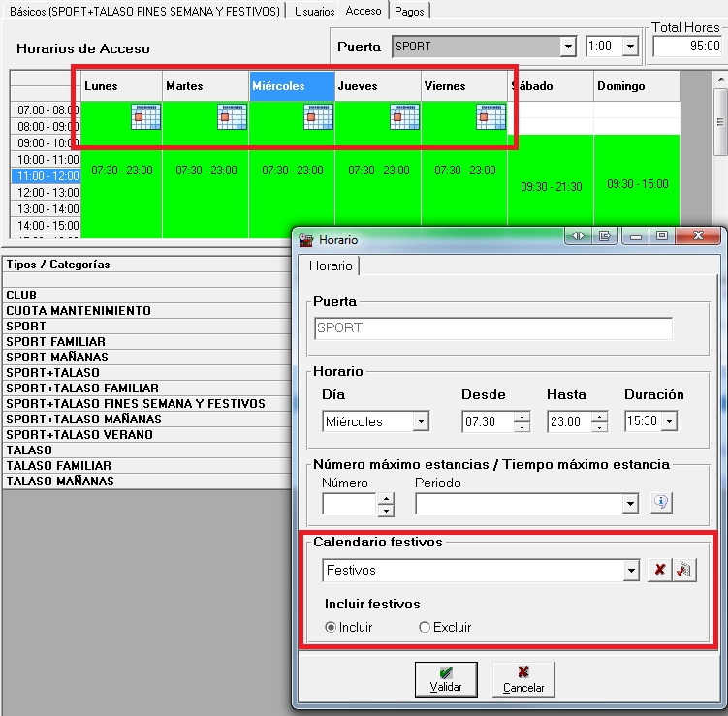Expand the Duración 15:30 dropdown
The height and width of the screenshot is (716, 728).
tap(669, 421)
